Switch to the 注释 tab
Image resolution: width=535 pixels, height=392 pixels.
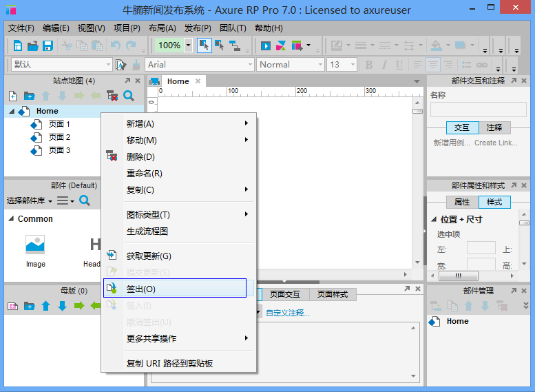coord(494,127)
